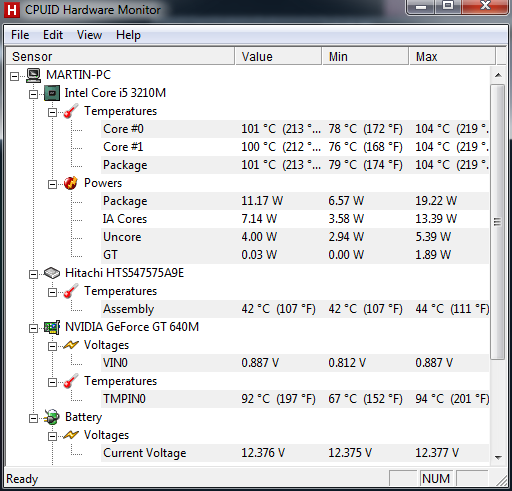Viewport: 512px width, 491px height.
Task: Click the NVIDIA GeForce GT 640M label
Action: click(132, 327)
